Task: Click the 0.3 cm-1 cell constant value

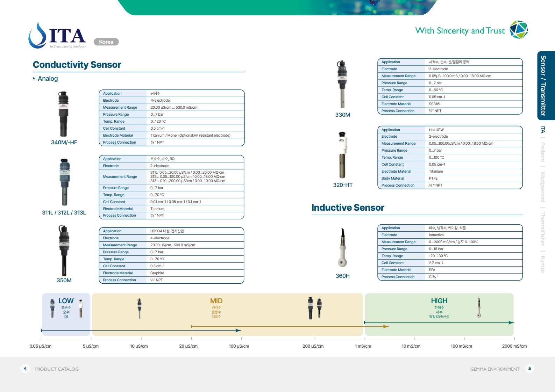Action: pyautogui.click(x=157, y=266)
